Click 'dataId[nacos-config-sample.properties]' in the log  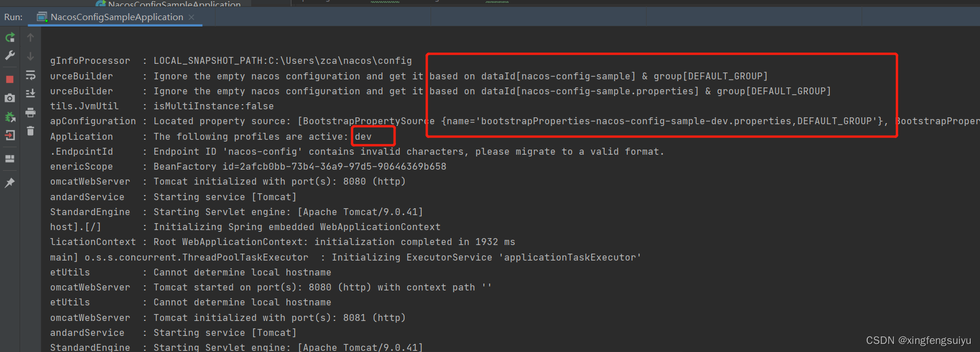[x=590, y=91]
